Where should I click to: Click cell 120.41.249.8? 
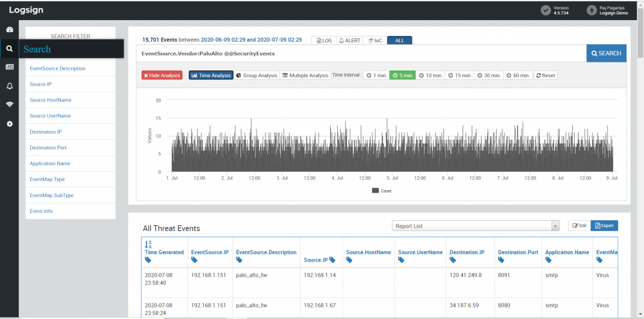tap(466, 275)
